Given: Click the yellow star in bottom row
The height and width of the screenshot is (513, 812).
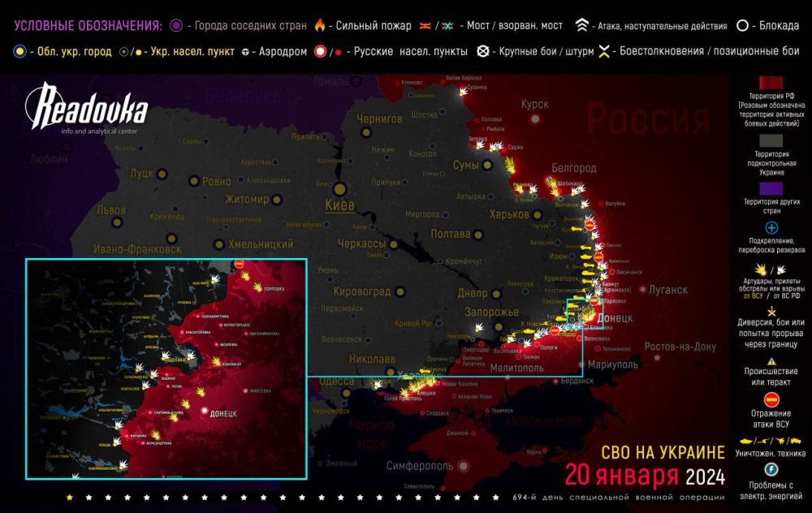Looking at the screenshot, I should 70,496.
